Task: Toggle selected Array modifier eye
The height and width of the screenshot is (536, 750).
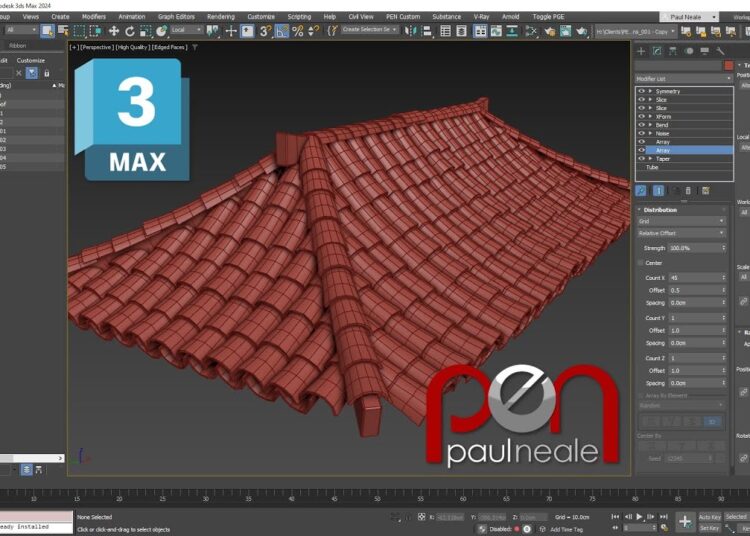Action: tap(641, 150)
